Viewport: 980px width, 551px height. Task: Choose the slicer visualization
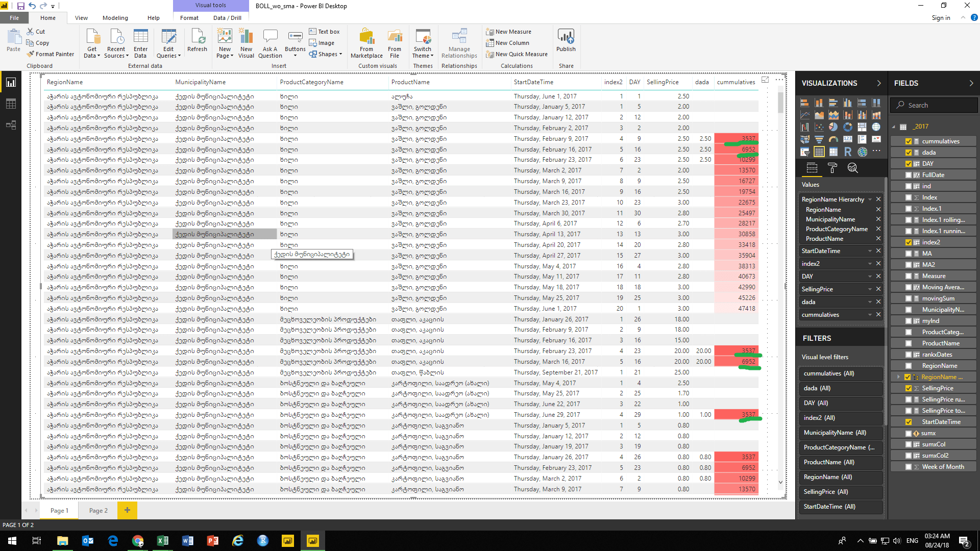click(x=805, y=152)
